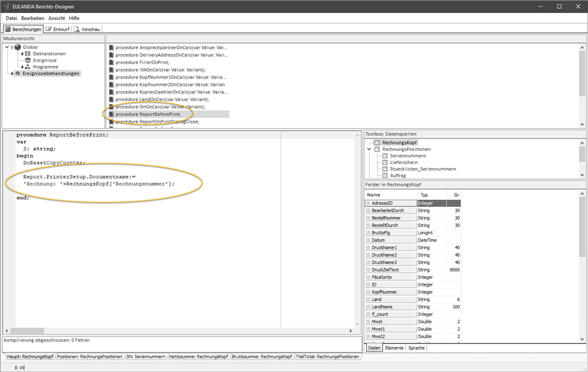Open the Ansicht menu
This screenshot has height=372, width=588.
[x=56, y=18]
